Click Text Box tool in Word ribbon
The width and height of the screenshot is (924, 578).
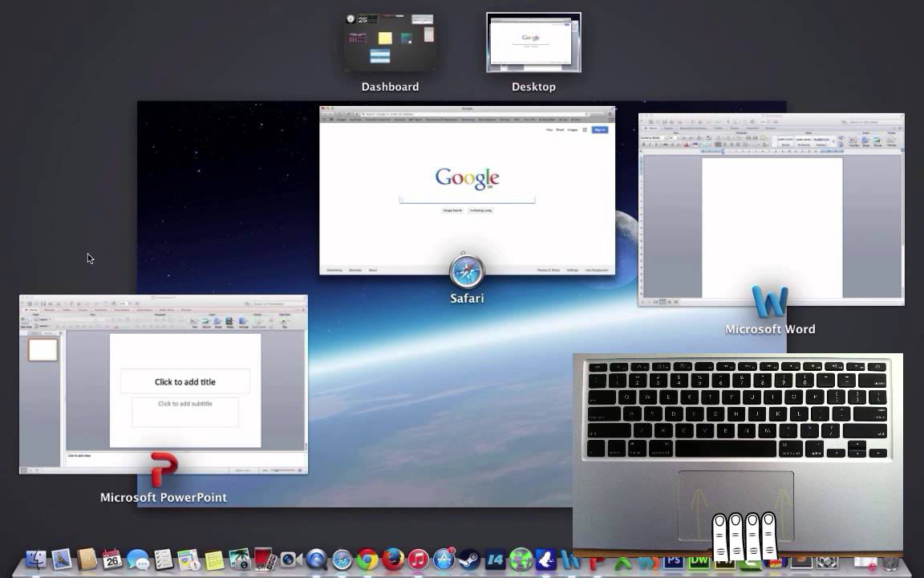pos(854,141)
